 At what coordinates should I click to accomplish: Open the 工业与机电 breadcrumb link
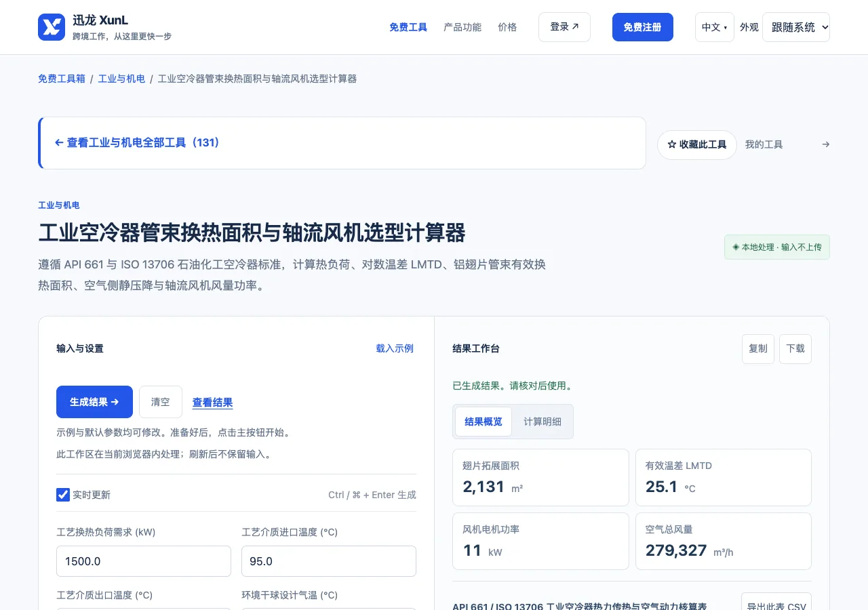122,79
